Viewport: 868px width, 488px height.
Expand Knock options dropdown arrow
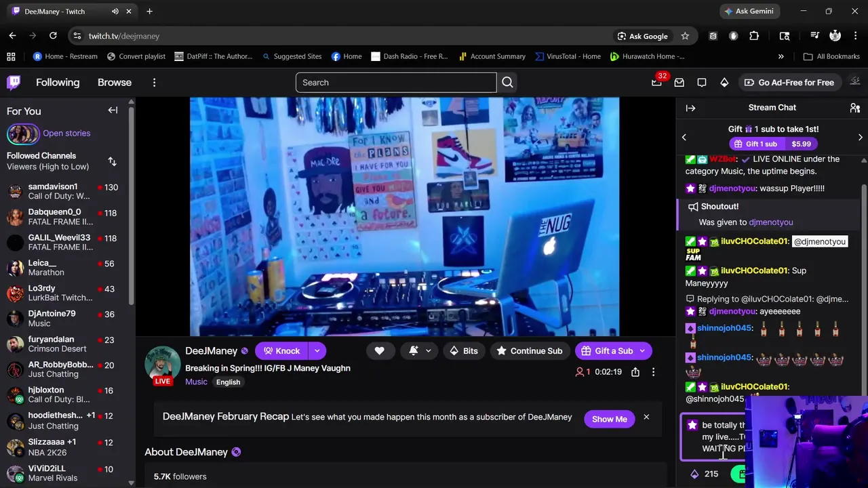click(317, 351)
